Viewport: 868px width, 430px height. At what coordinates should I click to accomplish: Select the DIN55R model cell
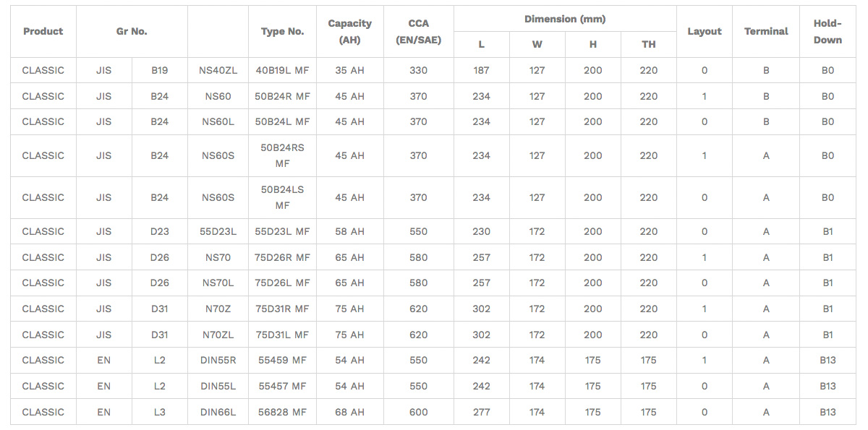coord(218,360)
